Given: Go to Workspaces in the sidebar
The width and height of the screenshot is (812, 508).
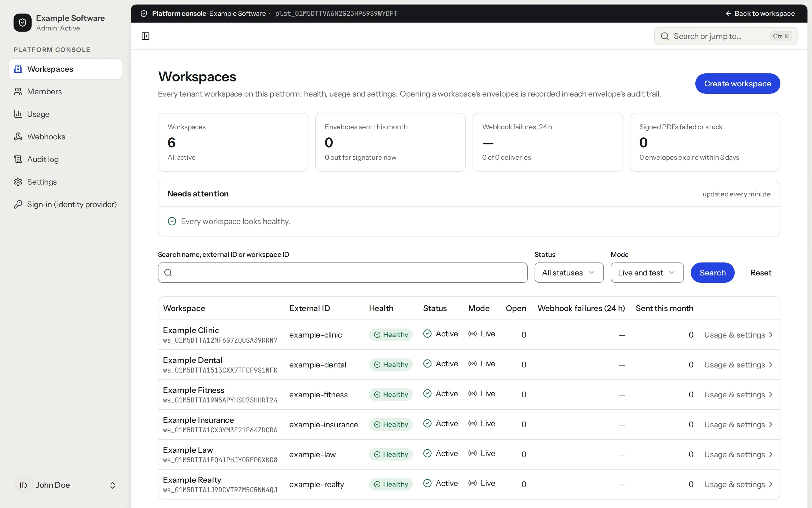Looking at the screenshot, I should [65, 69].
